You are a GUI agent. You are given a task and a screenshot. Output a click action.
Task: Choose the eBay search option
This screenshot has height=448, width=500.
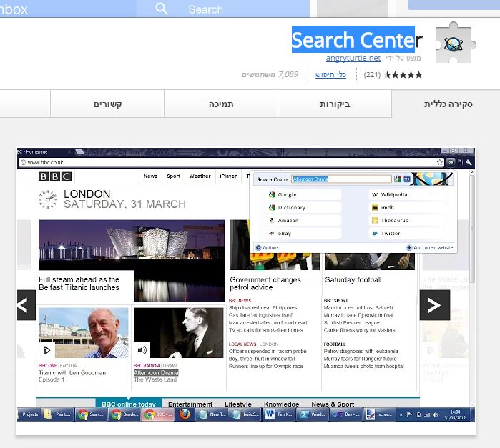[x=305, y=233]
